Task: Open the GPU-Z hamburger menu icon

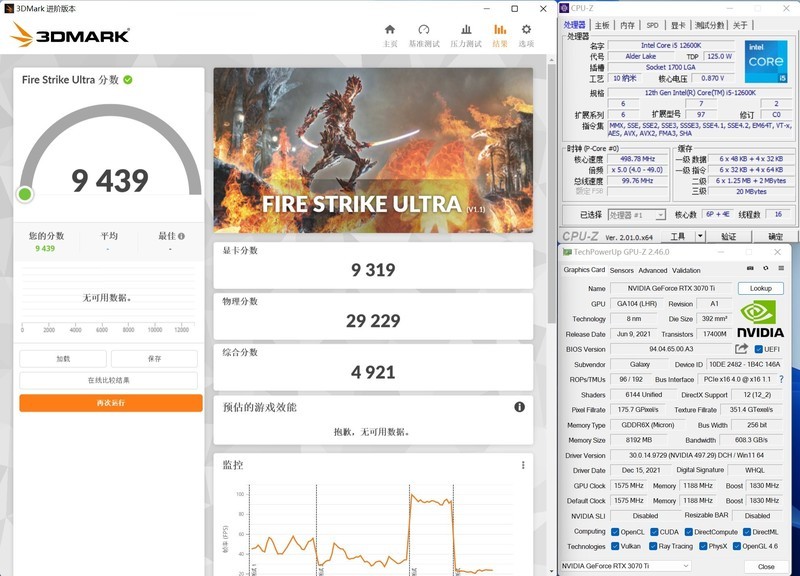Action: point(781,269)
